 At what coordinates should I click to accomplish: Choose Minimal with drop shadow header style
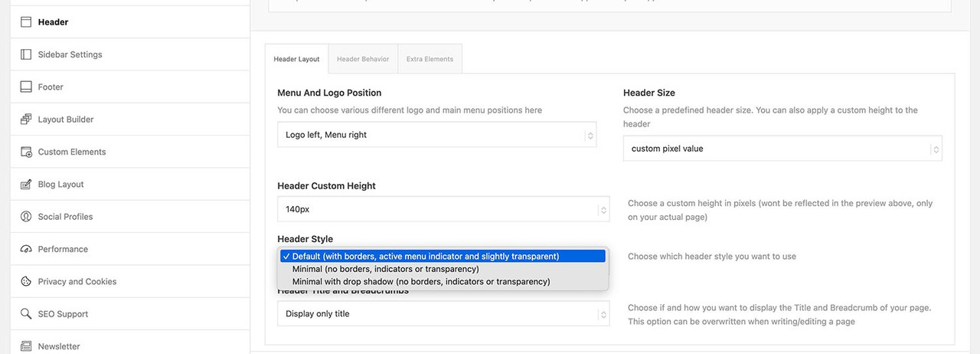pos(443,281)
